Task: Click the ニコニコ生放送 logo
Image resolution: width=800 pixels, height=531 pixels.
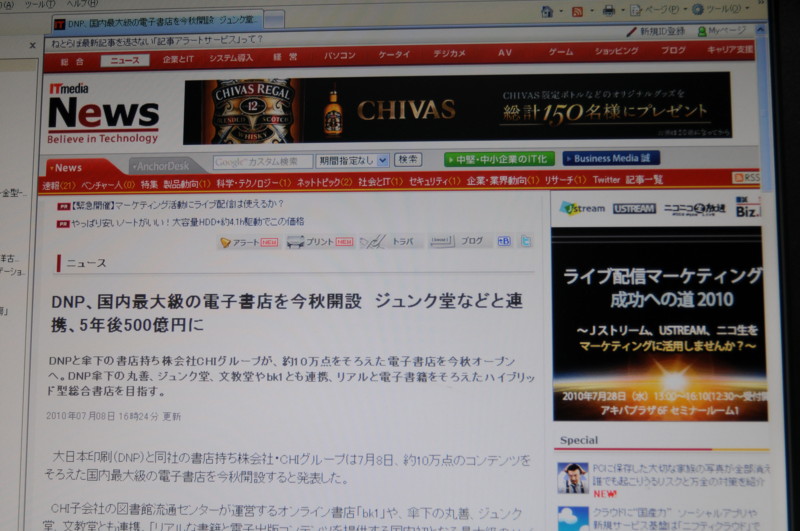Action: [694, 209]
